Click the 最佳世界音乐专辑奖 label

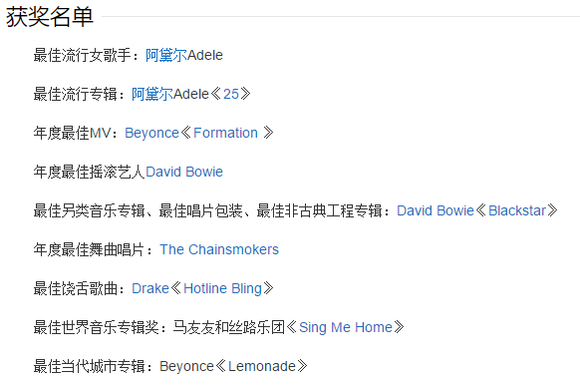click(96, 327)
